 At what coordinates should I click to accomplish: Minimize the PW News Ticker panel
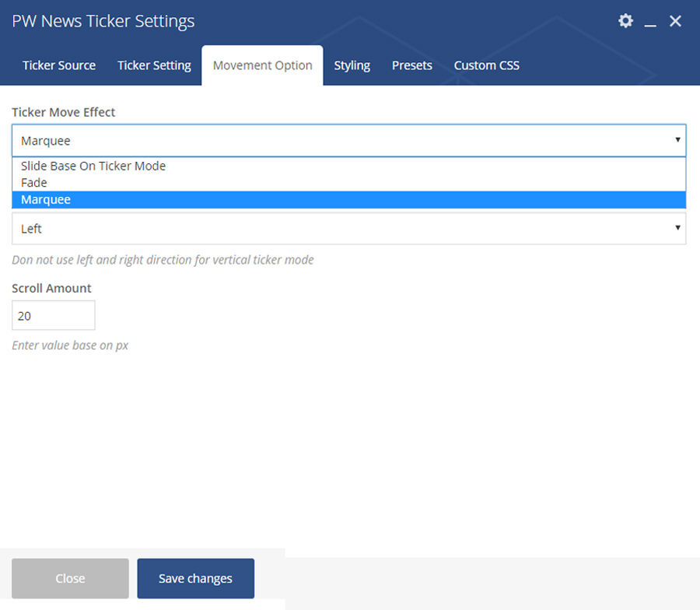pos(650,22)
